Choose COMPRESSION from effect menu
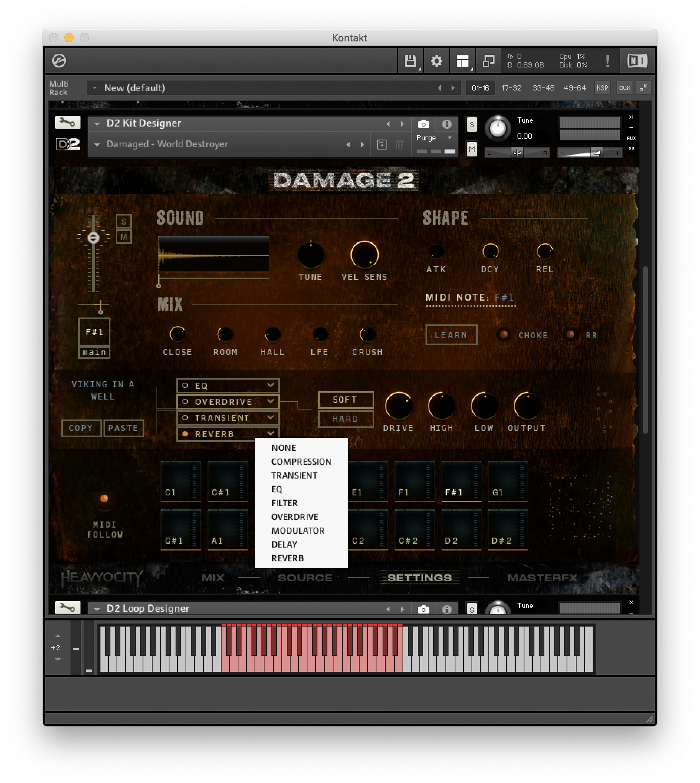Image resolution: width=700 pixels, height=783 pixels. point(301,462)
